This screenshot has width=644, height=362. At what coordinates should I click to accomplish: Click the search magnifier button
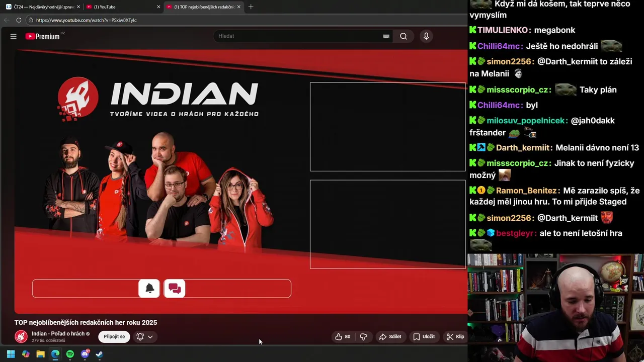404,36
